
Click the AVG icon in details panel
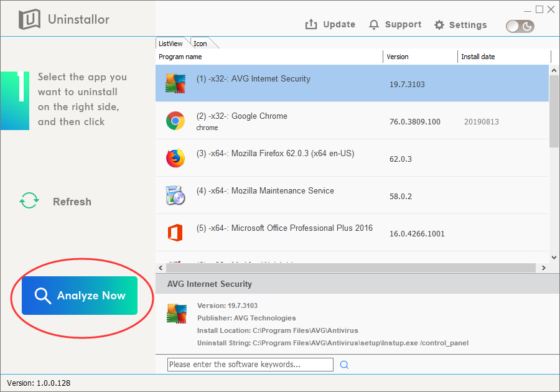coord(177,314)
